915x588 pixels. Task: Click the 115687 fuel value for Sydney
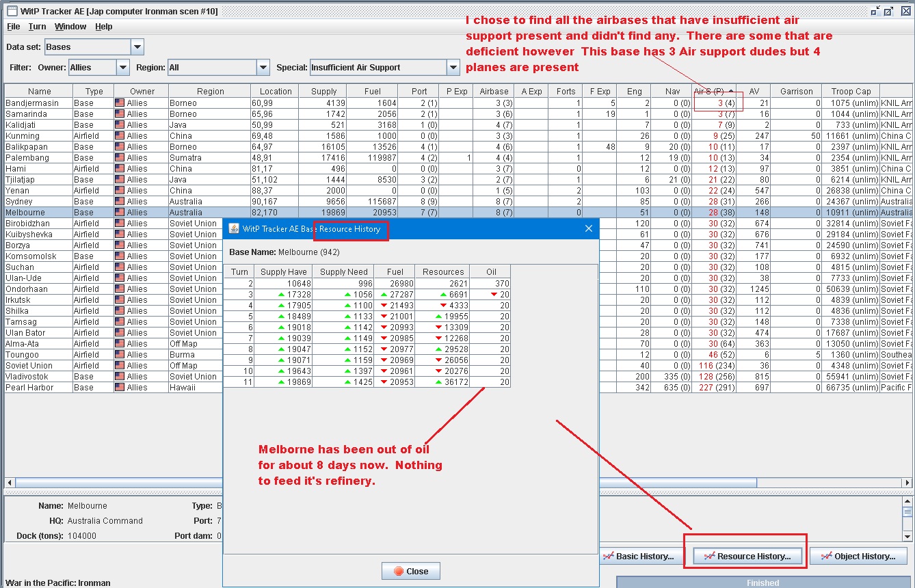pos(382,202)
